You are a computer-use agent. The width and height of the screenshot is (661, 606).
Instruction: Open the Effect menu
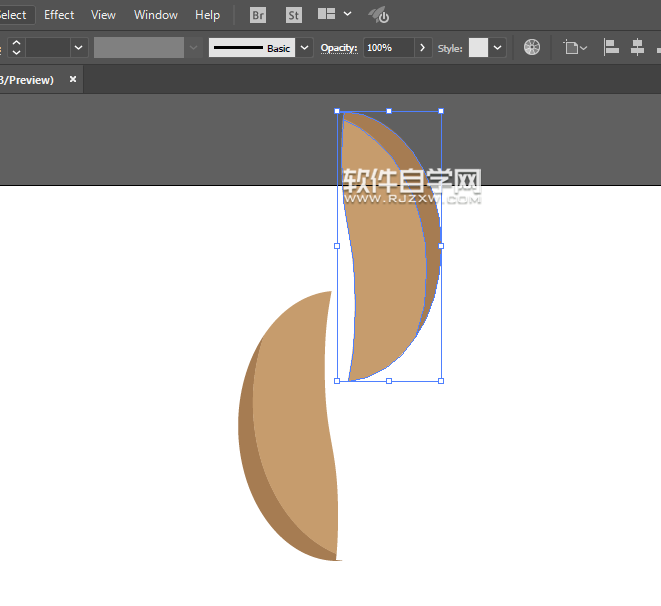59,15
